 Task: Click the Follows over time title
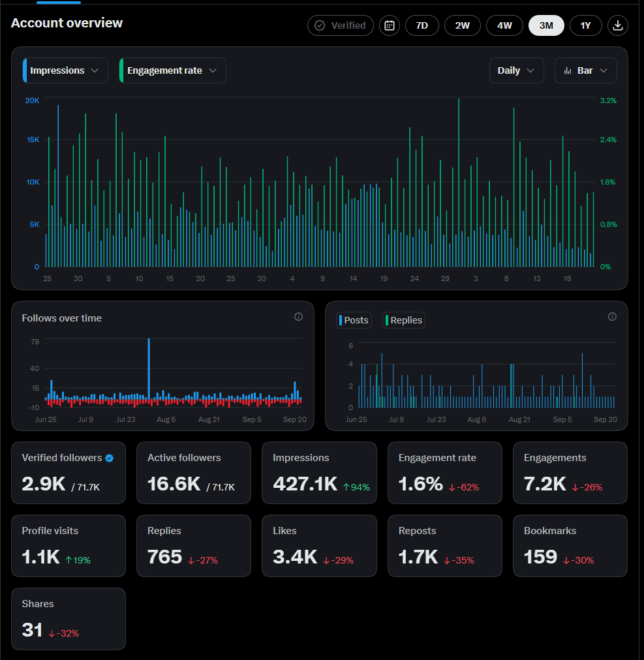pyautogui.click(x=61, y=318)
